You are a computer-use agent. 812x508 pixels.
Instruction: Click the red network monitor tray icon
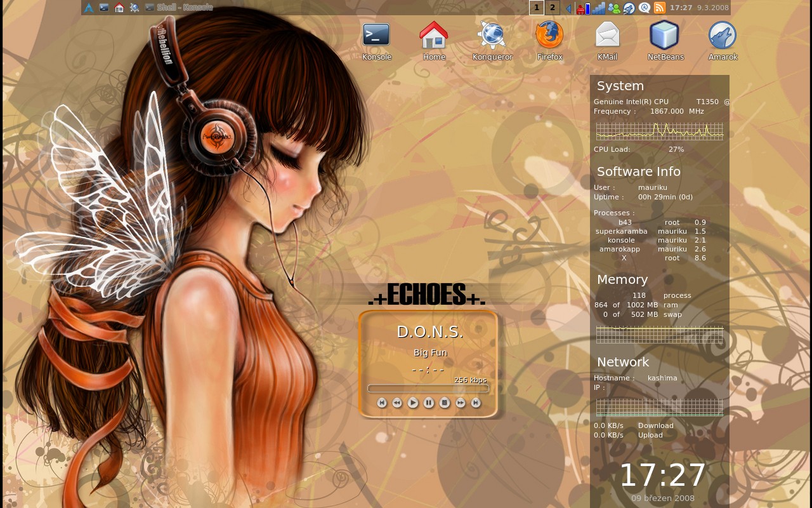click(580, 8)
